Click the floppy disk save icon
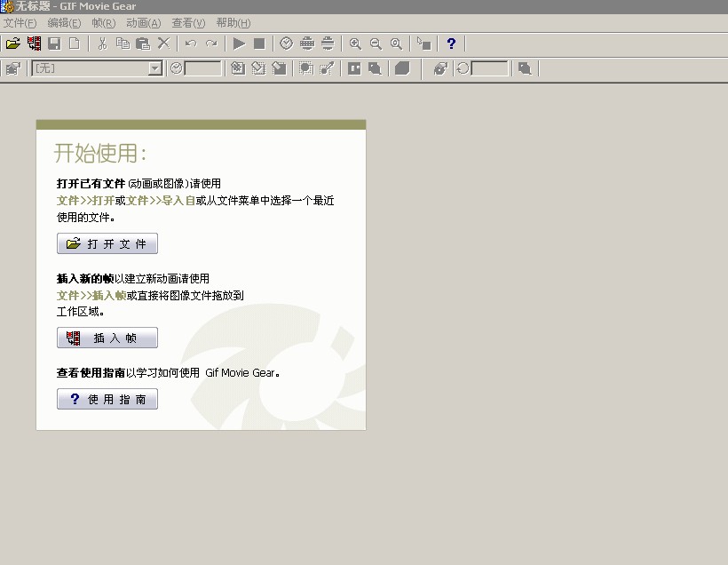The image size is (728, 565). 54,44
